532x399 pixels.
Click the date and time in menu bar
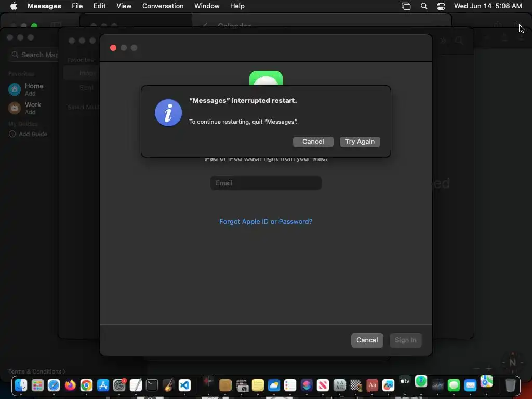pos(487,6)
